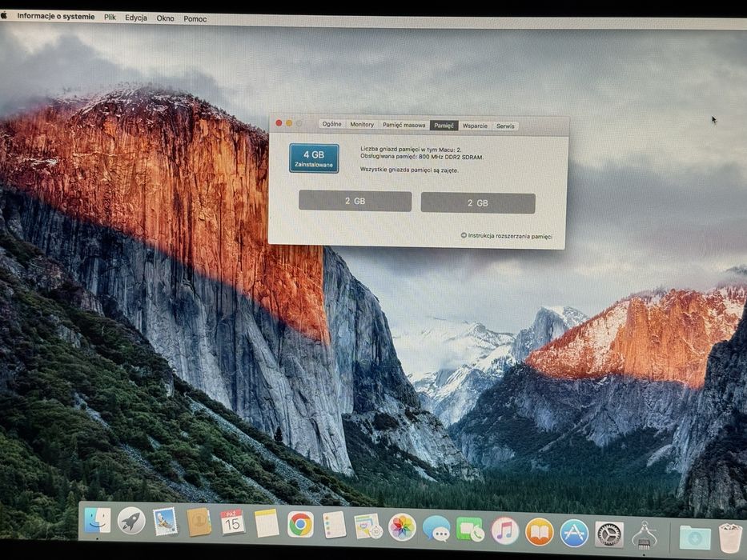The image size is (747, 560).
Task: Open the Apple menu
Action: point(4,15)
